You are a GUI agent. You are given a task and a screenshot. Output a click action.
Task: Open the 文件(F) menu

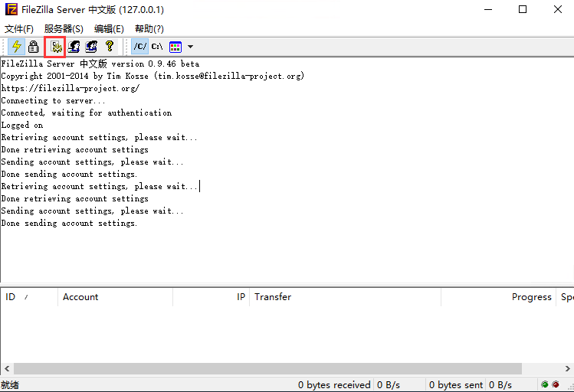(18, 29)
